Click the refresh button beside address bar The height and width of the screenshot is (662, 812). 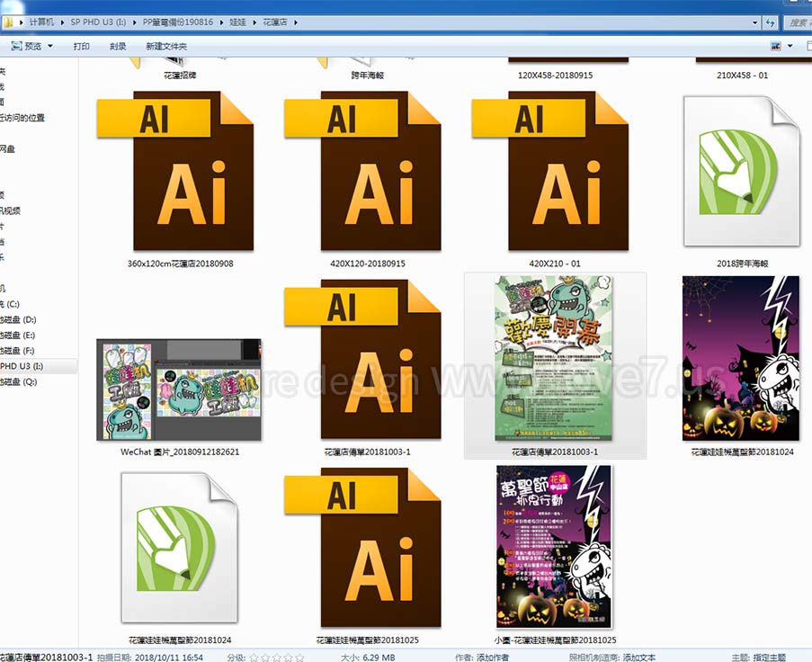point(770,22)
